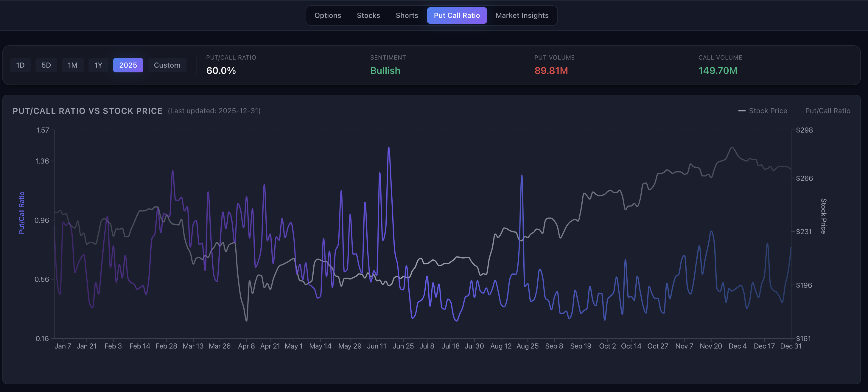This screenshot has height=392, width=868.
Task: Click the Jun 11 axis marker
Action: [377, 346]
